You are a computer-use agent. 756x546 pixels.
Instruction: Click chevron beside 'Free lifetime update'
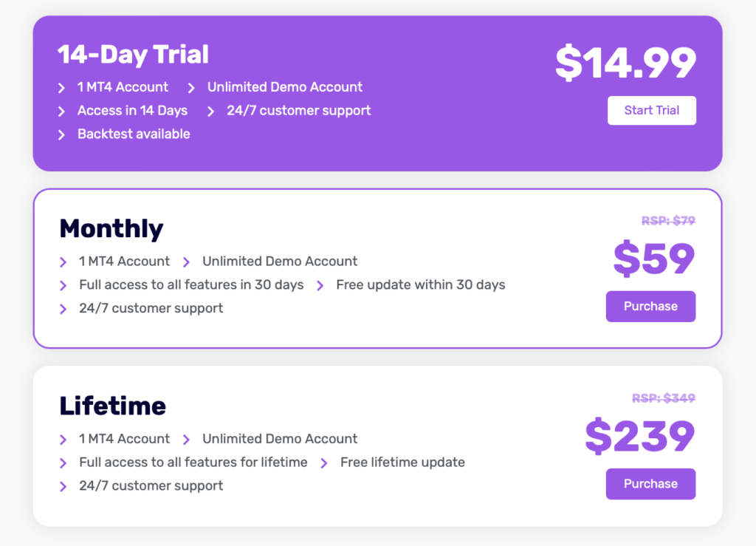tap(324, 463)
